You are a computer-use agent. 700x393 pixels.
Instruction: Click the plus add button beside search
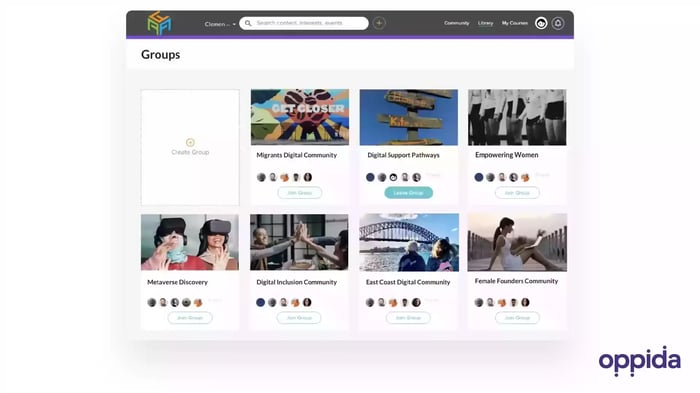379,23
